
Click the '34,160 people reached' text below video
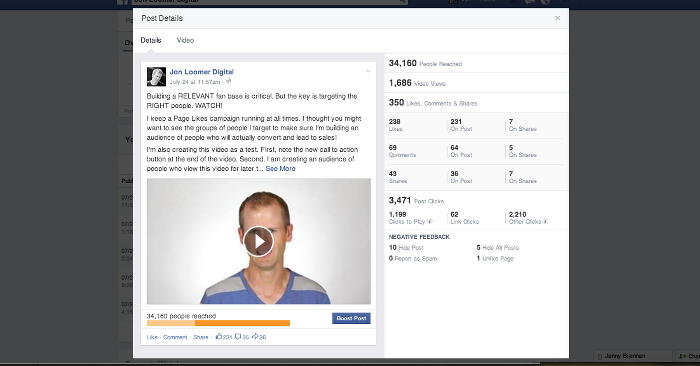[x=181, y=316]
